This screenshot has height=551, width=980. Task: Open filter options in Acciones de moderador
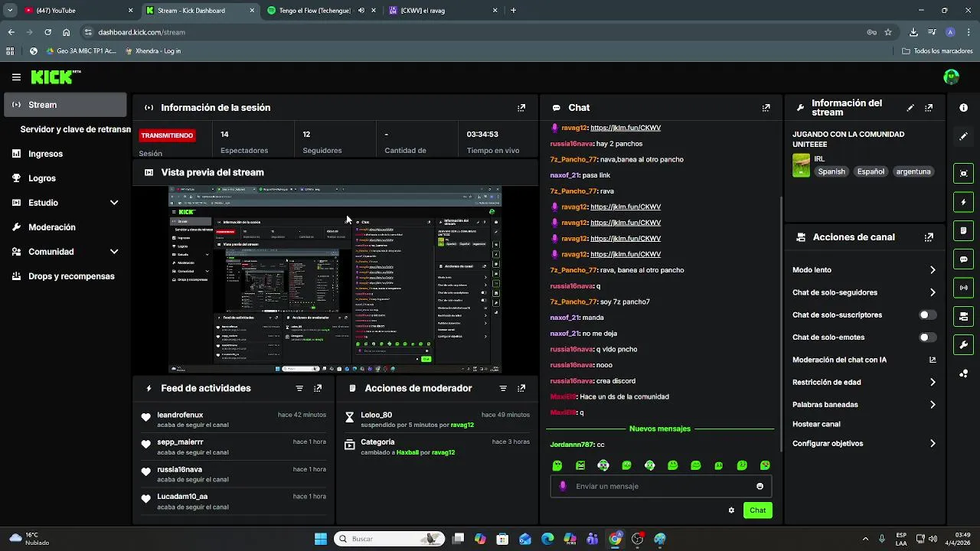point(503,389)
